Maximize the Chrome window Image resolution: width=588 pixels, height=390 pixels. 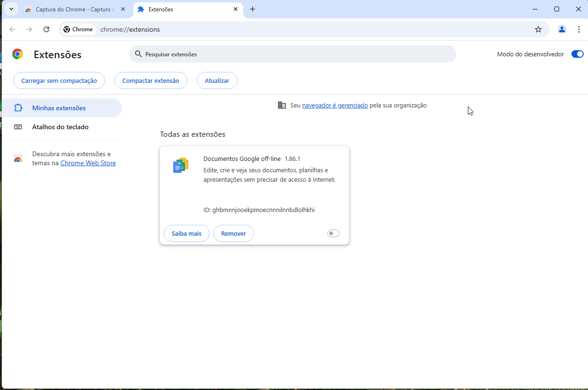click(557, 9)
